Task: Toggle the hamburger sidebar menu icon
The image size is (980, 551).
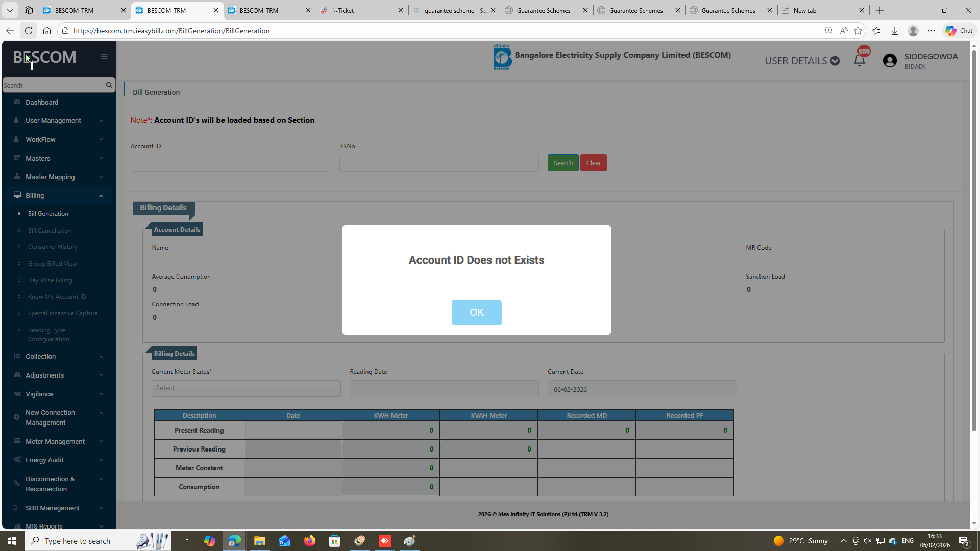Action: click(x=104, y=57)
